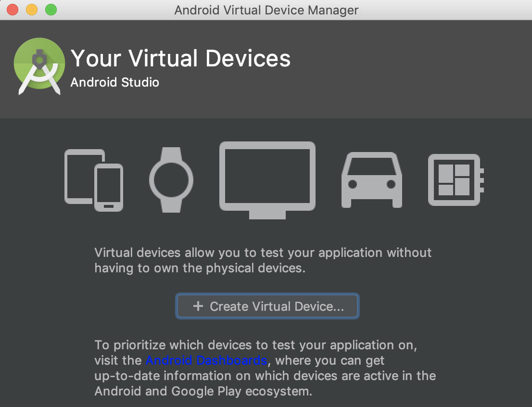This screenshot has height=407, width=532.
Task: Minimize the window with the yellow button
Action: (x=32, y=10)
